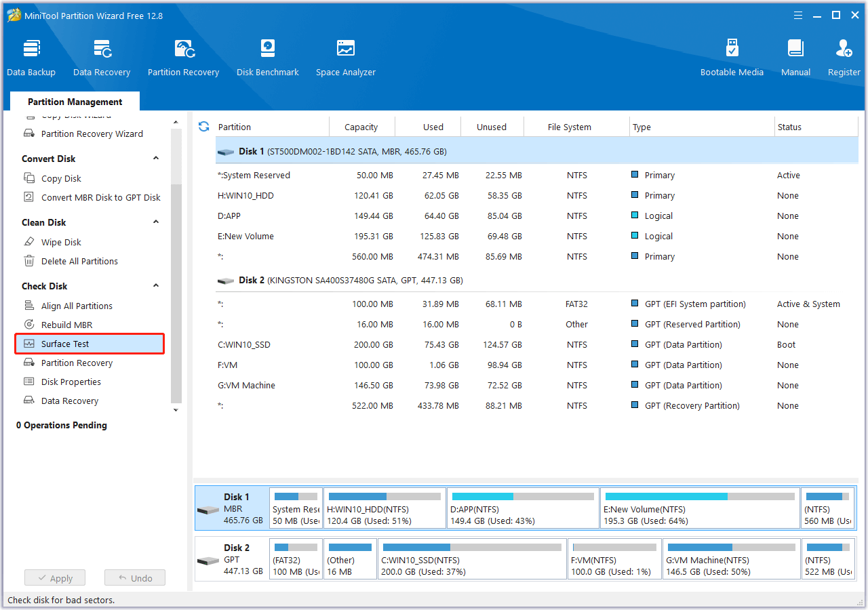
Task: Click the Apply button
Action: [54, 578]
